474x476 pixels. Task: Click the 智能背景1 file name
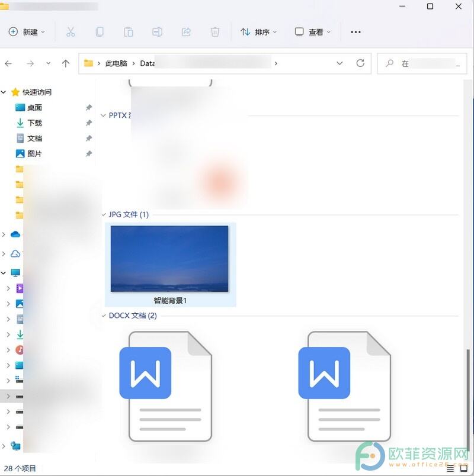click(170, 301)
